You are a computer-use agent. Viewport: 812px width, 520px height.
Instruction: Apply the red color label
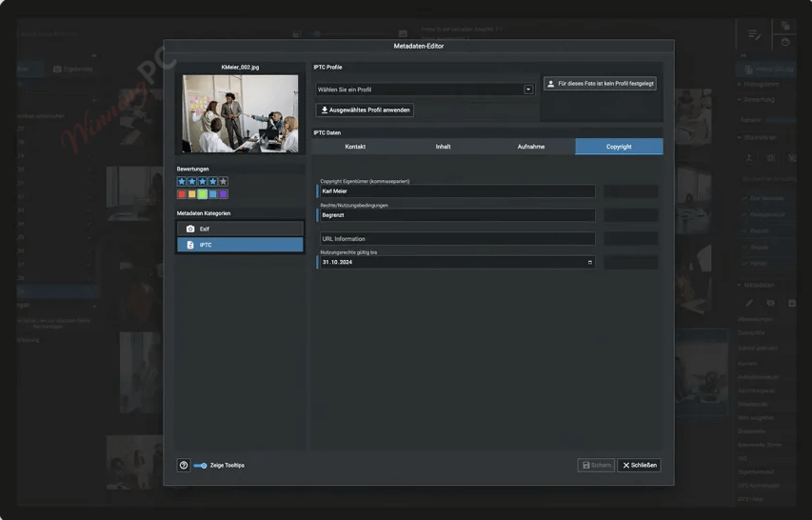[182, 194]
